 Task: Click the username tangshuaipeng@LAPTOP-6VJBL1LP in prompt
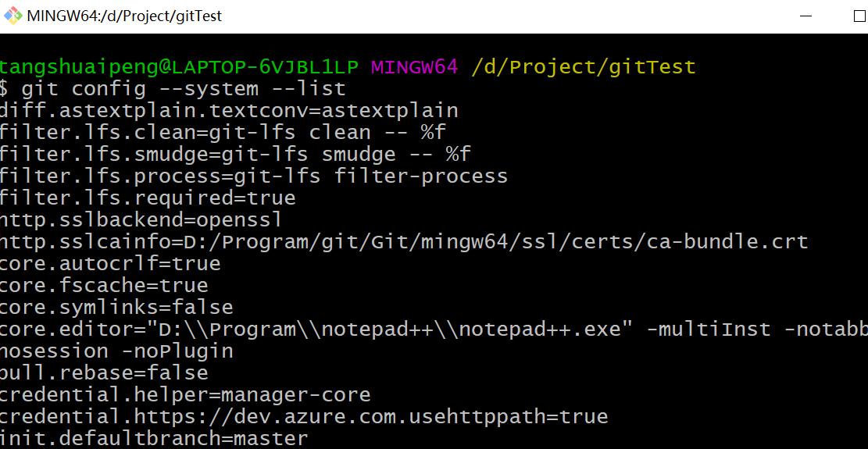[180, 67]
